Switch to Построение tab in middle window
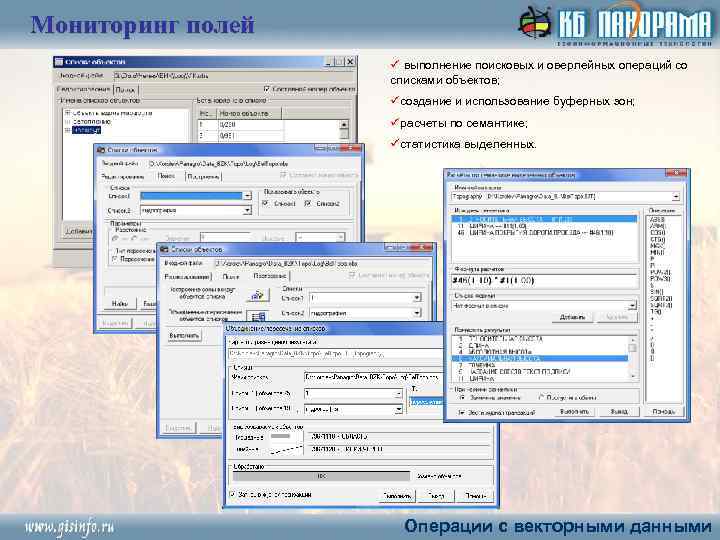 [x=203, y=176]
